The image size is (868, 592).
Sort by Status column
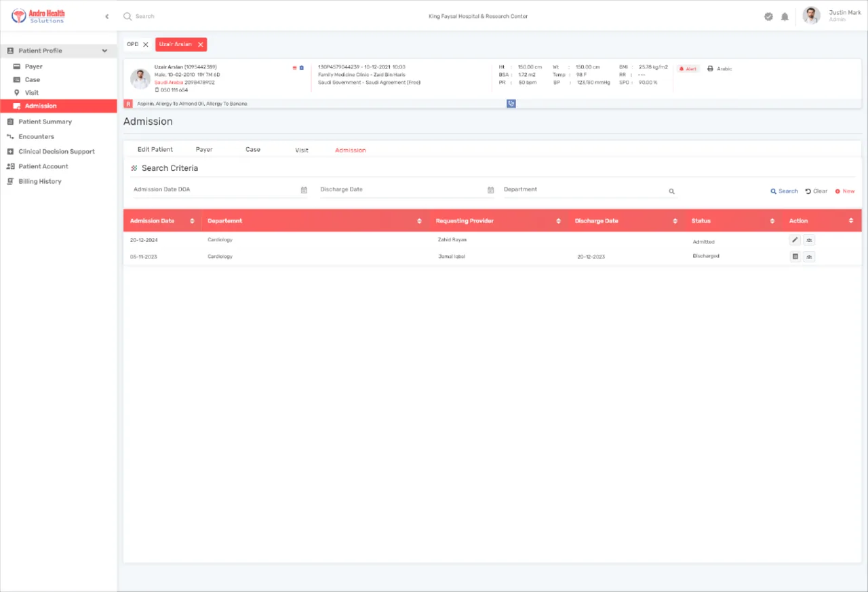pyautogui.click(x=772, y=221)
